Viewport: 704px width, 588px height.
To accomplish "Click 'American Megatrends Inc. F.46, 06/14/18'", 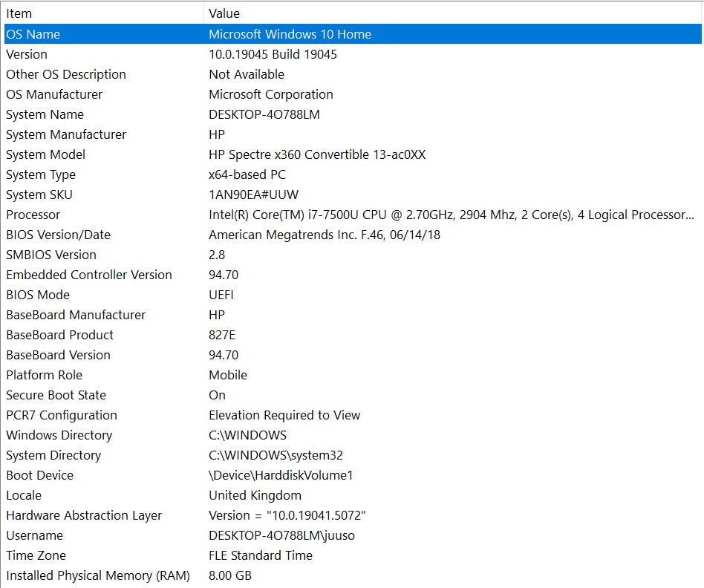I will tap(325, 235).
